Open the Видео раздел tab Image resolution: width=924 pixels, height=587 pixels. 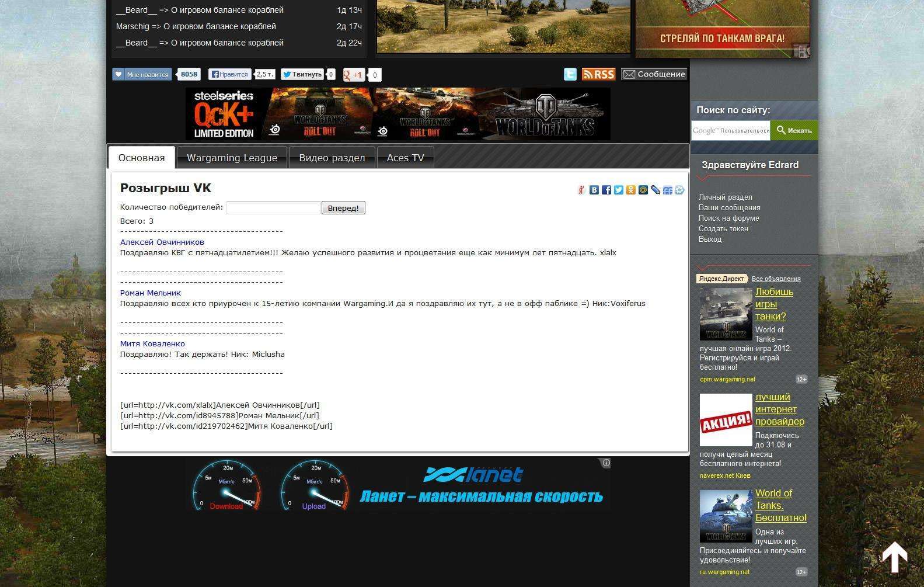(x=332, y=158)
